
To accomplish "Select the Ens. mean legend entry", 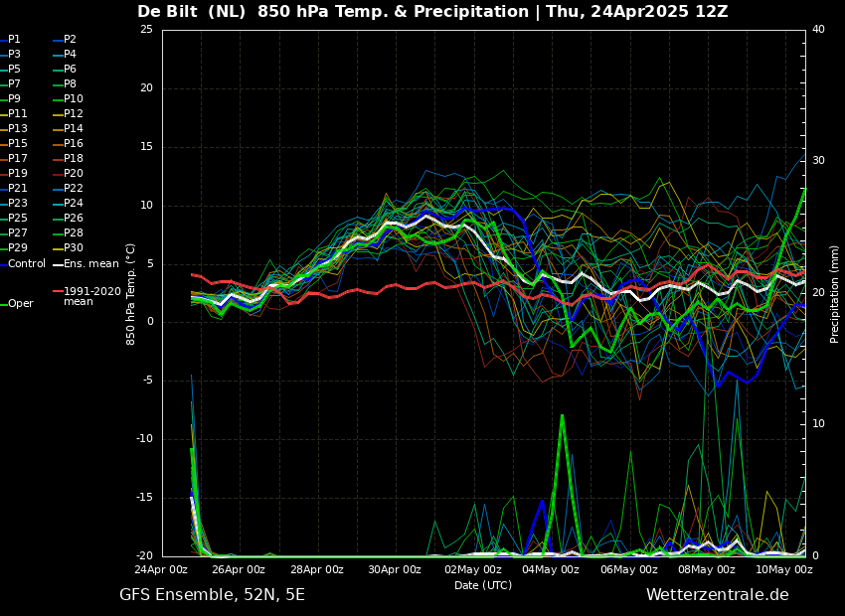I will pyautogui.click(x=90, y=264).
